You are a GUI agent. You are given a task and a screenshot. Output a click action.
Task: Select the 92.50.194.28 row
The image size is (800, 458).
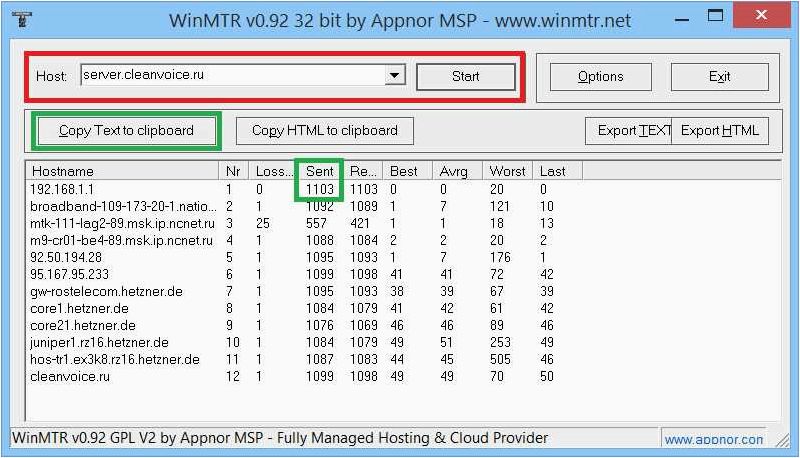[x=306, y=257]
